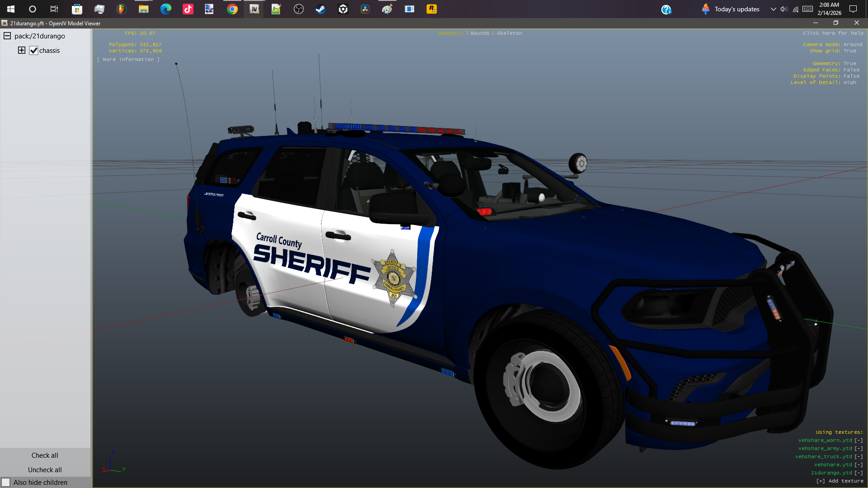Image resolution: width=868 pixels, height=488 pixels.
Task: Launch Steam from the taskbar
Action: tap(321, 9)
